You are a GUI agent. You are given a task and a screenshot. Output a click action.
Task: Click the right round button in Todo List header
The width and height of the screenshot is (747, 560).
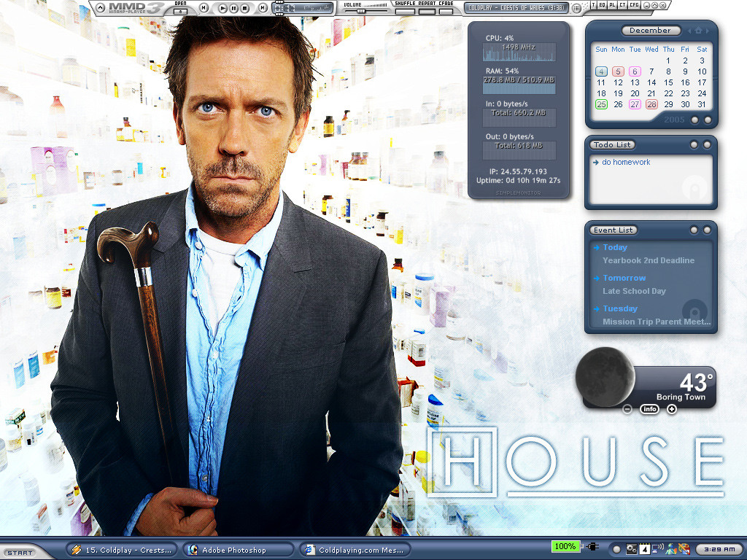(707, 145)
